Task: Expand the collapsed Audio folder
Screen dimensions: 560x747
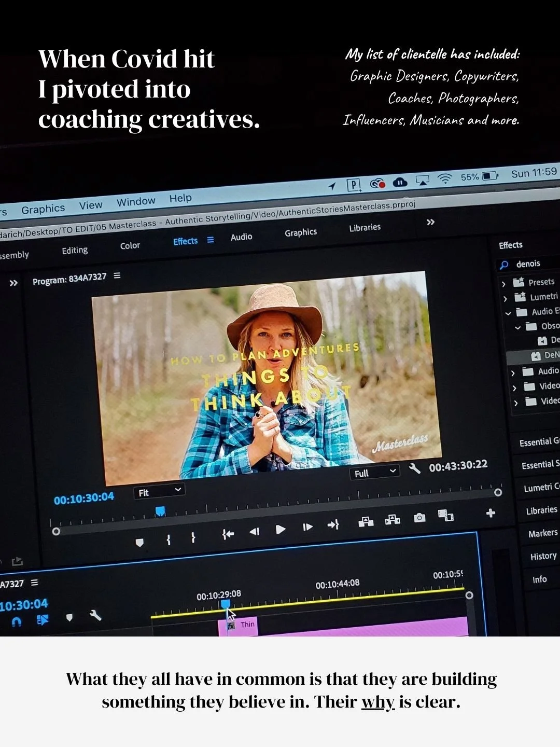Action: [513, 373]
